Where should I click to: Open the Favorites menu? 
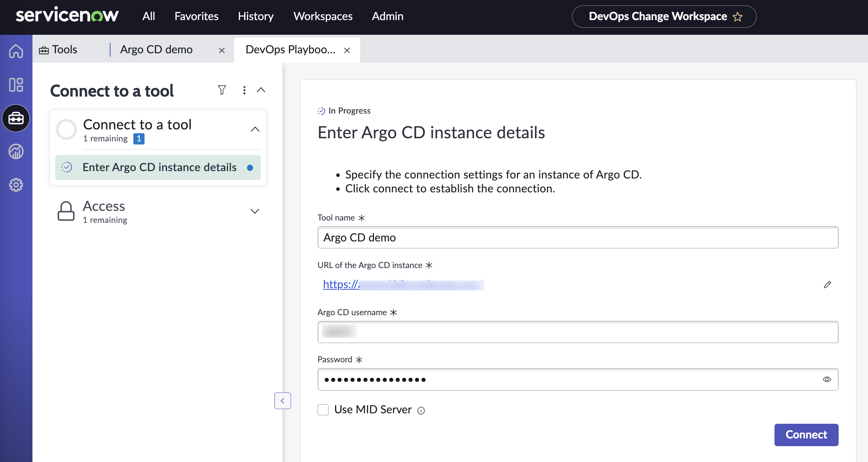click(197, 16)
